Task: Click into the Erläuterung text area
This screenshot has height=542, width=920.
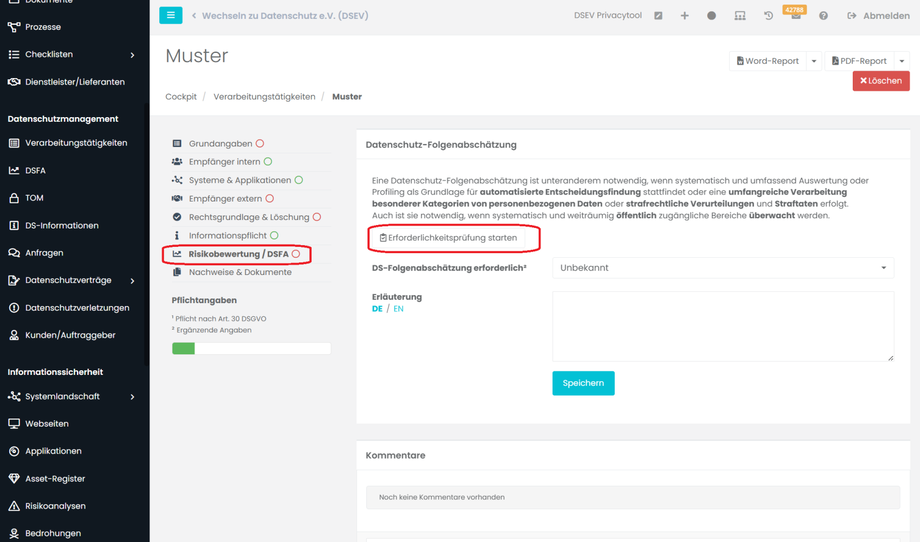Action: [x=723, y=326]
